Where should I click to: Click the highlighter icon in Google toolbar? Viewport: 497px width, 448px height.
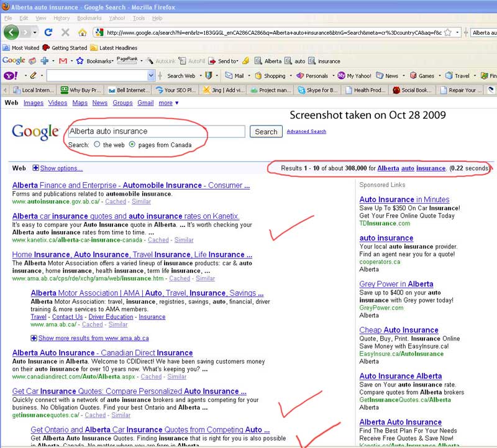245,60
